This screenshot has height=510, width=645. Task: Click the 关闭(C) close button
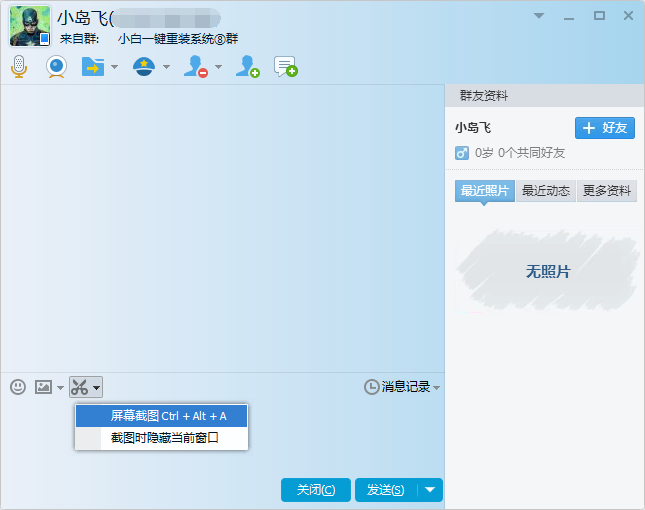pyautogui.click(x=316, y=489)
